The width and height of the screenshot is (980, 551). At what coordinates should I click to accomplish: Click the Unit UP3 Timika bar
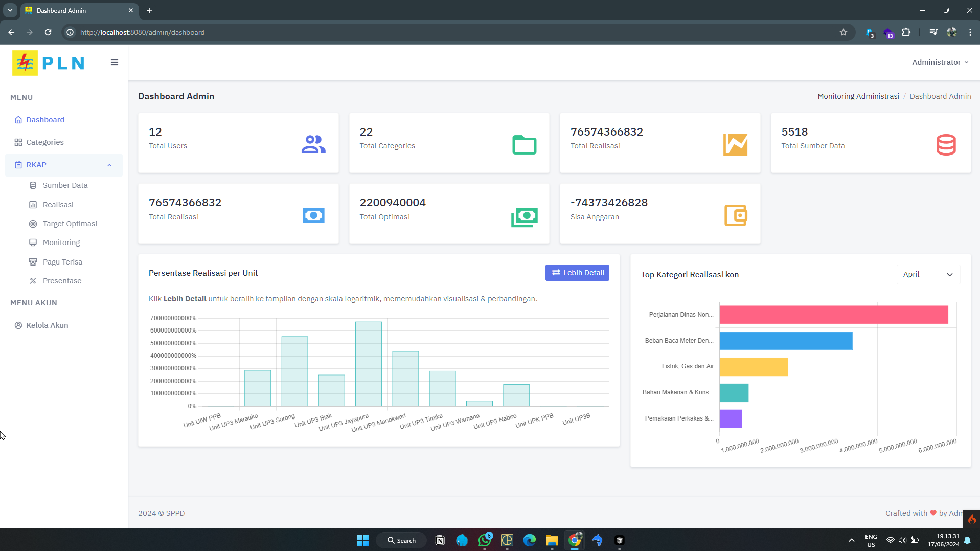[443, 389]
